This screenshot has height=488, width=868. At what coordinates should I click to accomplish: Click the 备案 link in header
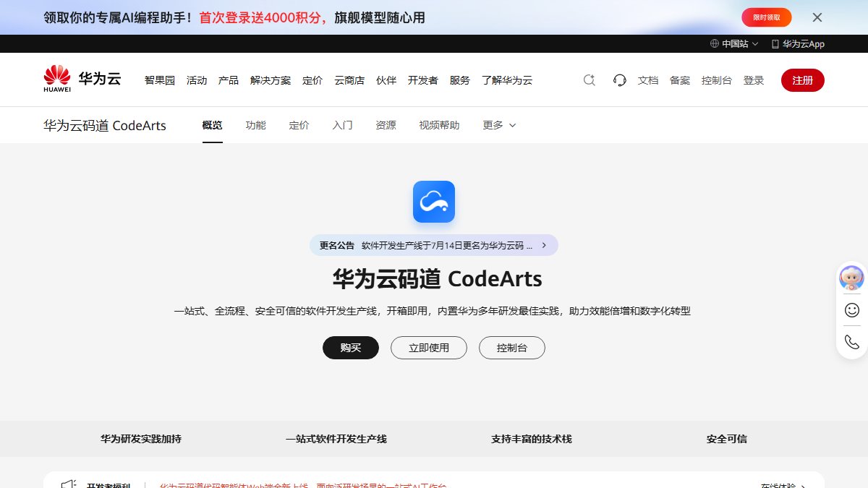680,80
